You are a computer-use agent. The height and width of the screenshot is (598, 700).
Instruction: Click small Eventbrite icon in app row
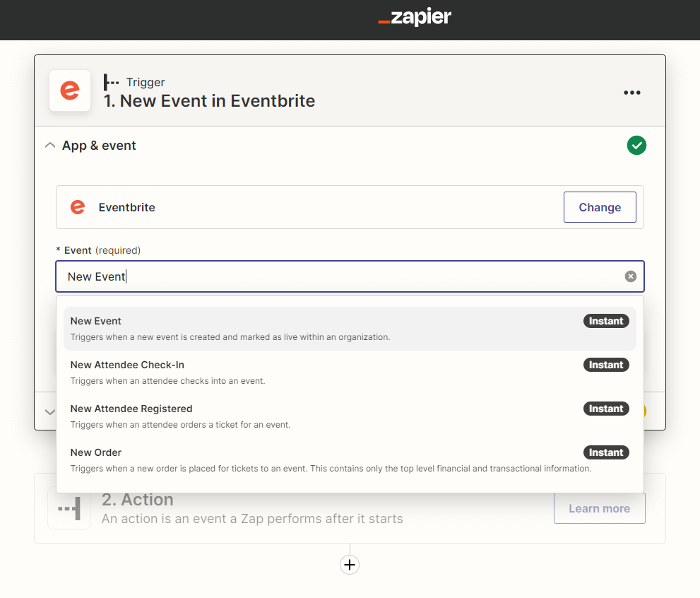[78, 207]
